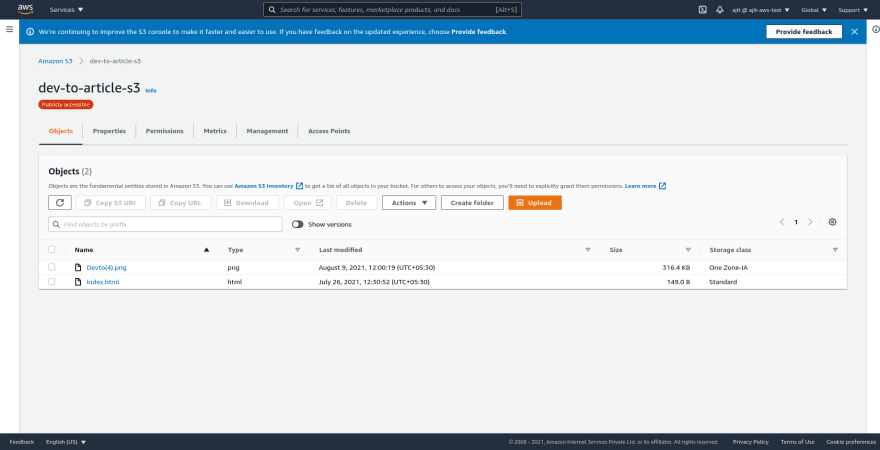This screenshot has width=880, height=450.
Task: Sort by Type column arrow
Action: click(x=297, y=250)
